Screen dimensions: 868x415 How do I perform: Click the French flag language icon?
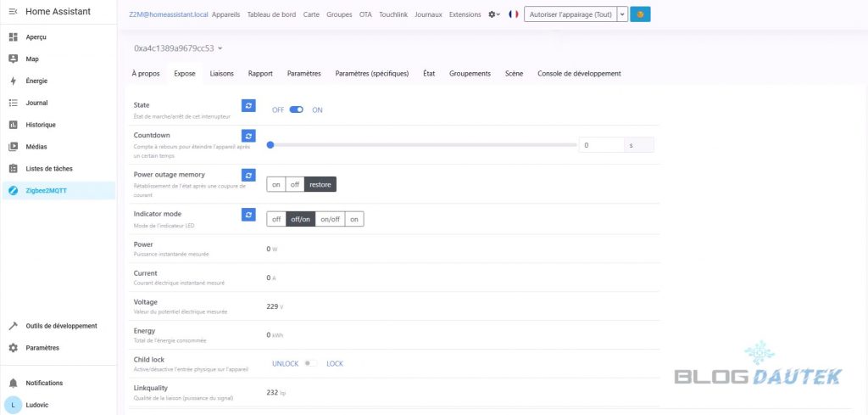tap(514, 14)
